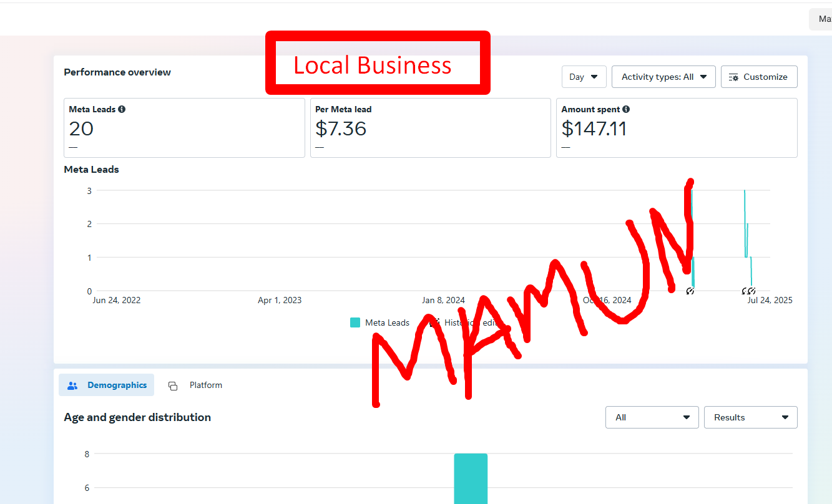
Task: Click the Jan 8, 2024 axis date label
Action: [x=443, y=300]
